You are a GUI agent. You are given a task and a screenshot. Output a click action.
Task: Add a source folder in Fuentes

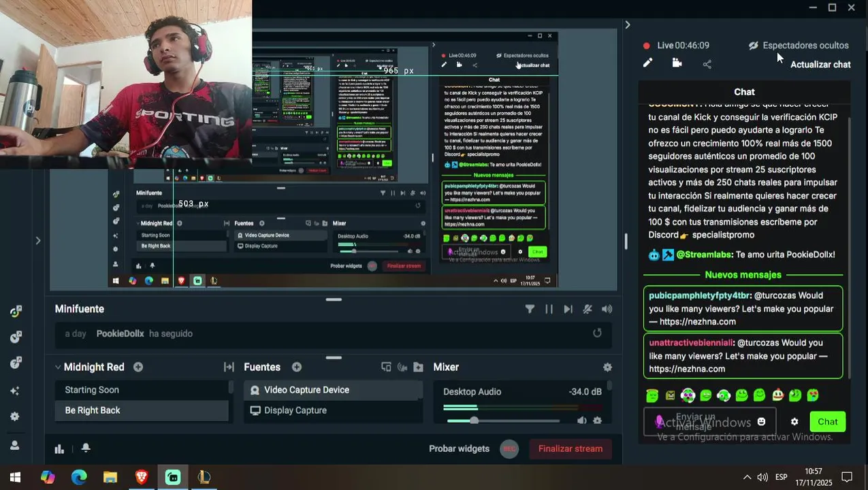(419, 367)
